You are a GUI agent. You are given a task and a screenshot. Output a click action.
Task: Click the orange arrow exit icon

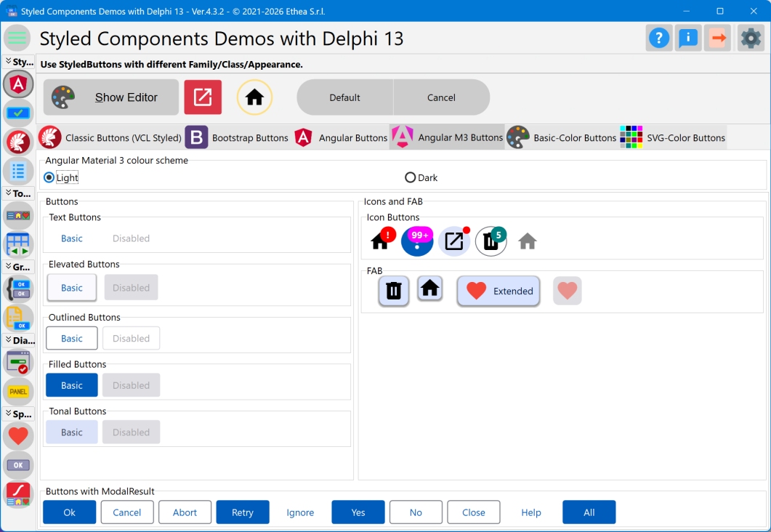tap(718, 38)
